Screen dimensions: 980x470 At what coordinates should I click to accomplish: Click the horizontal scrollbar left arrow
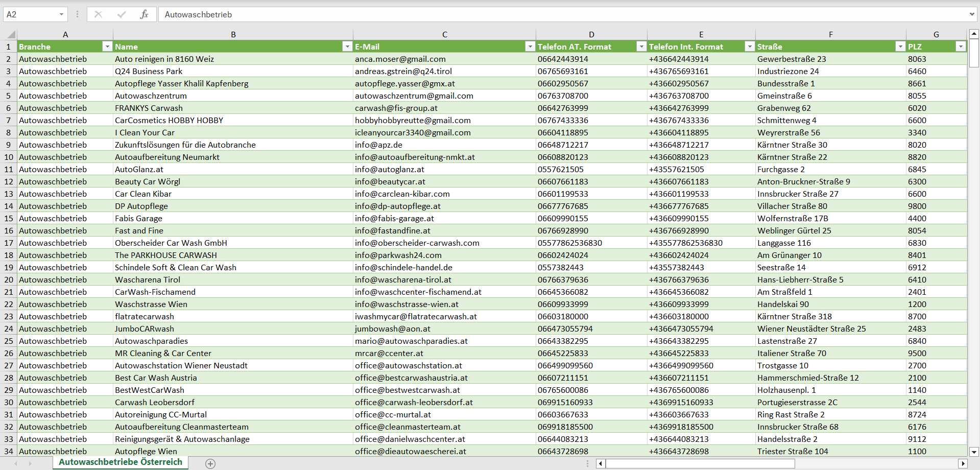click(601, 463)
